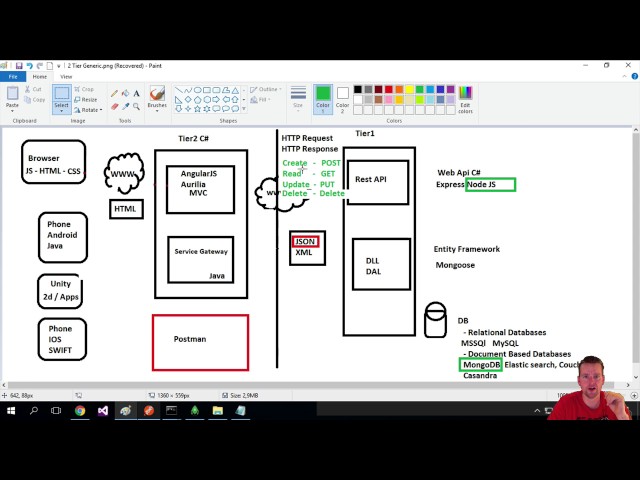Pick the Fill with color bucket tool

(126, 93)
